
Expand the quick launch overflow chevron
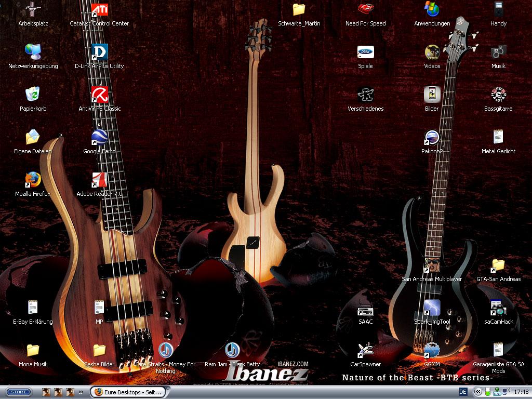81,392
